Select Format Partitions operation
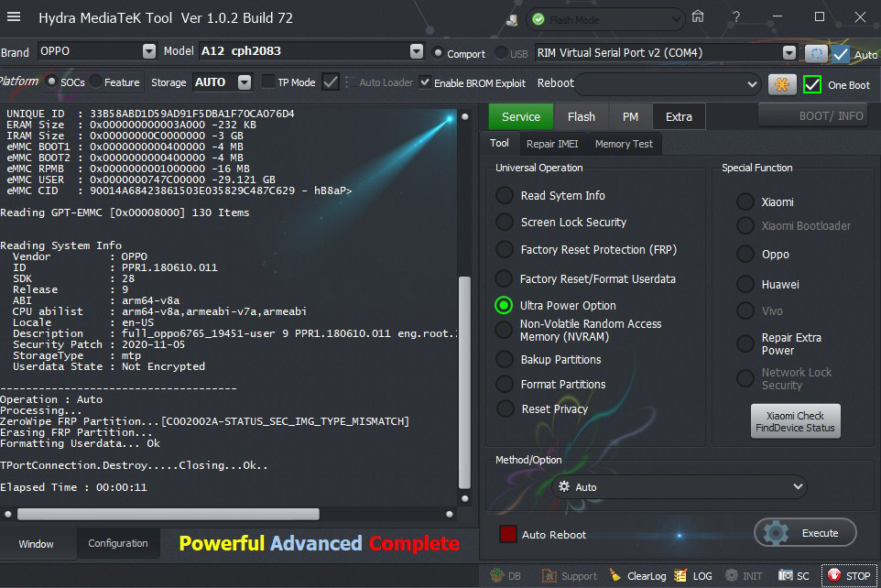 tap(504, 384)
